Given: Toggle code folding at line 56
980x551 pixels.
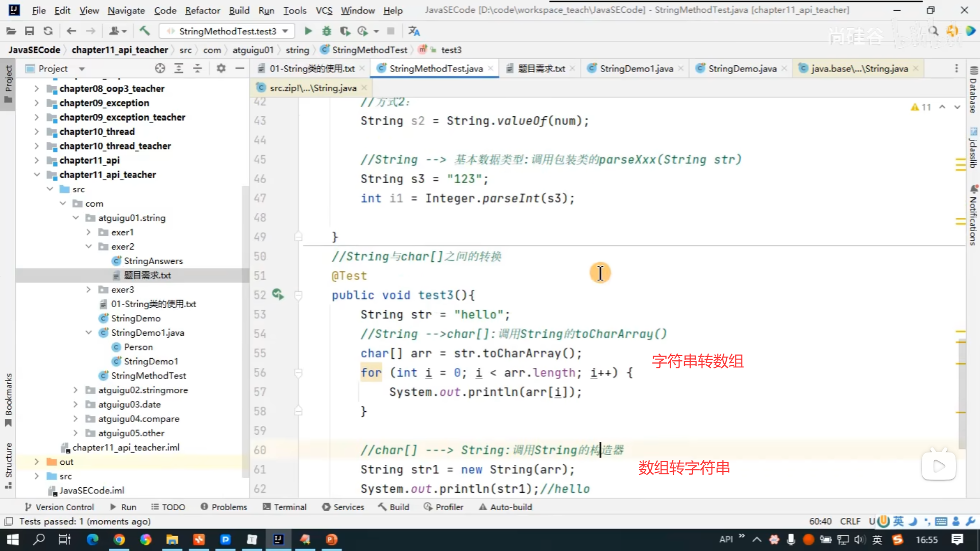Looking at the screenshot, I should coord(299,373).
